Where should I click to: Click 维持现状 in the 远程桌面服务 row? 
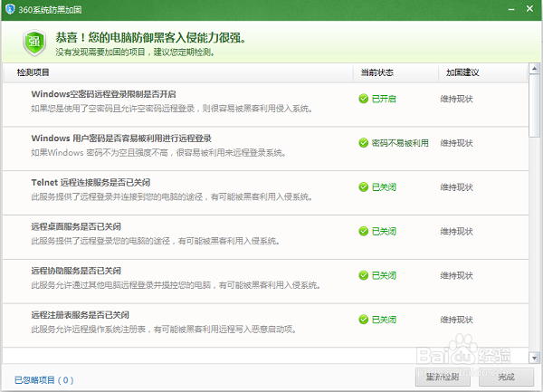(x=456, y=231)
